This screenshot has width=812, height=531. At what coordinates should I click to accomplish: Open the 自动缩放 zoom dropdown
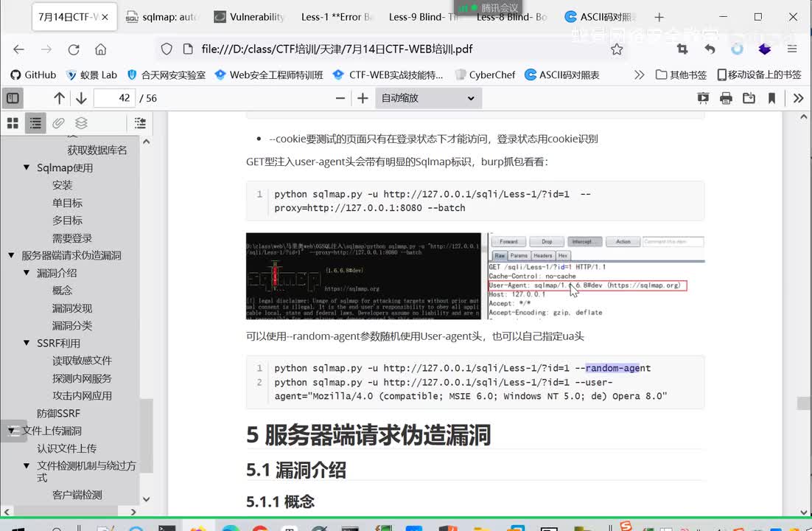pos(428,98)
